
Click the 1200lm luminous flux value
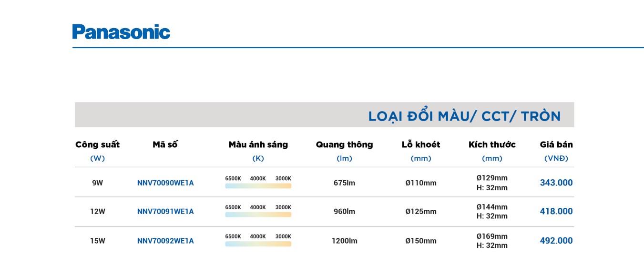[x=344, y=241]
